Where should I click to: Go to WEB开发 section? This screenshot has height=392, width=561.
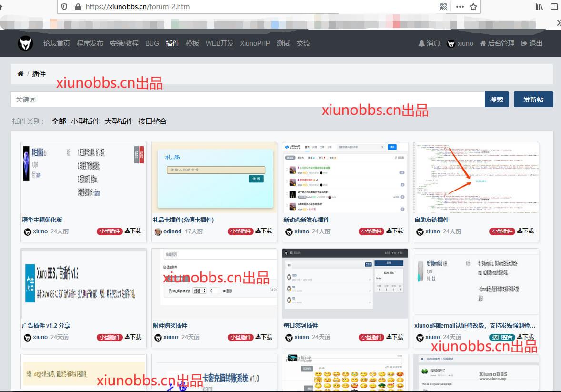coord(220,43)
